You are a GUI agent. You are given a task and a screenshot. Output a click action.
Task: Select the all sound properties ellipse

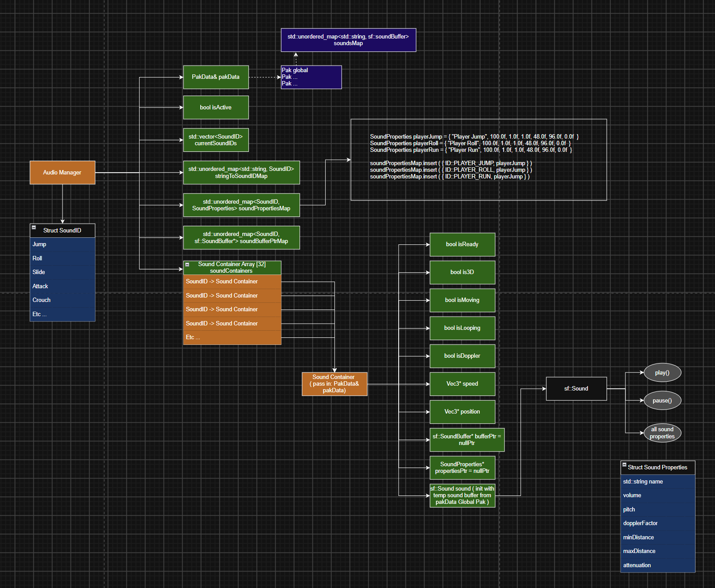pyautogui.click(x=662, y=433)
